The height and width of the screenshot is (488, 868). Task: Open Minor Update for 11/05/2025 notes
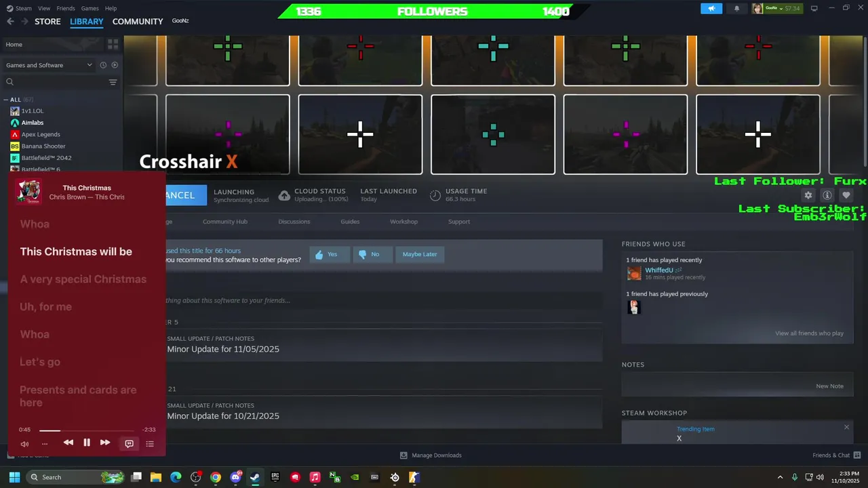(x=223, y=349)
